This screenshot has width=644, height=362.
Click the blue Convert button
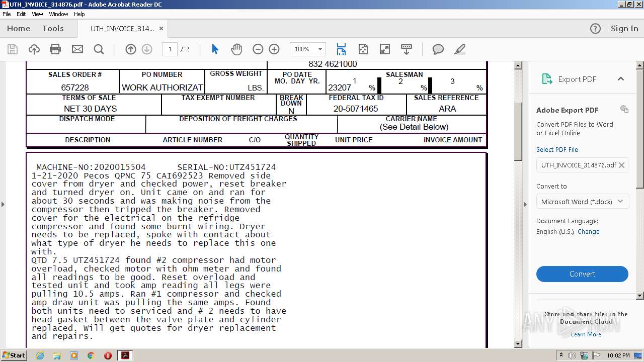pos(582,274)
